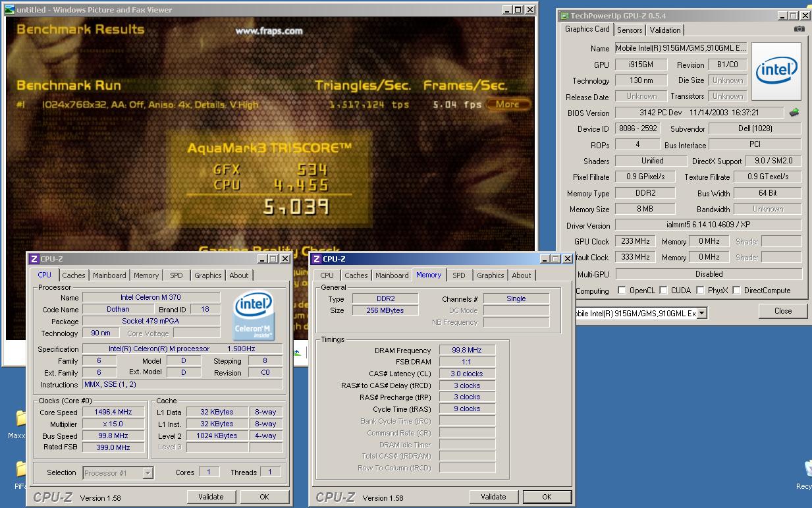The height and width of the screenshot is (508, 812).
Task: Open Memory tab in the left CPU-Z window
Action: click(146, 275)
